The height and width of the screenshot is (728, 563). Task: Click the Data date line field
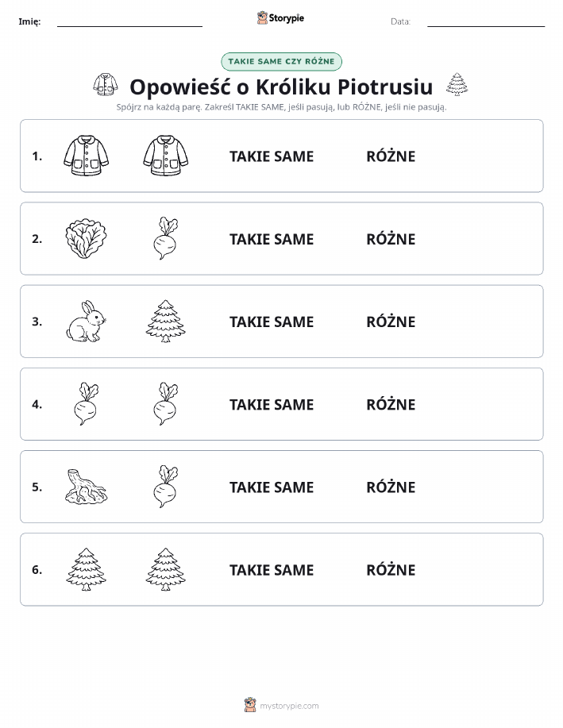click(486, 21)
